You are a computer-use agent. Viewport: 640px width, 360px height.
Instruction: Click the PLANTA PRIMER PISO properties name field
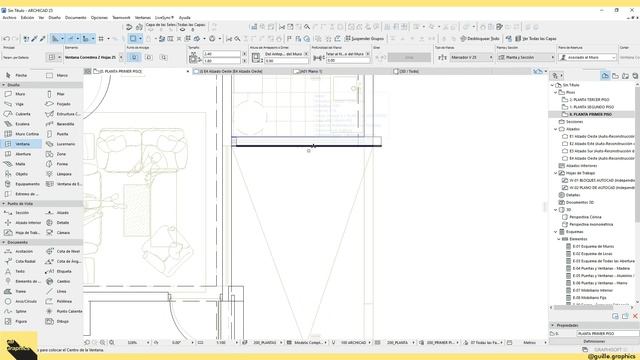608,333
